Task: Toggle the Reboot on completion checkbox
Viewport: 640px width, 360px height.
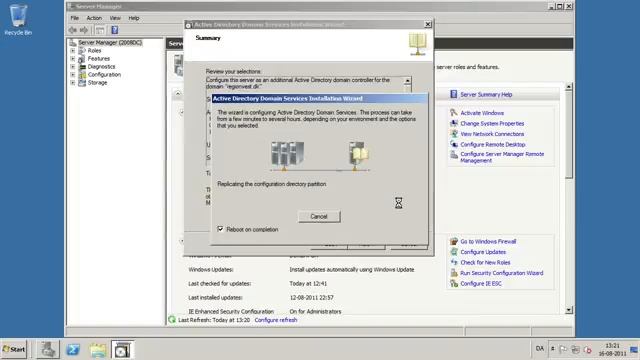Action: coord(220,229)
